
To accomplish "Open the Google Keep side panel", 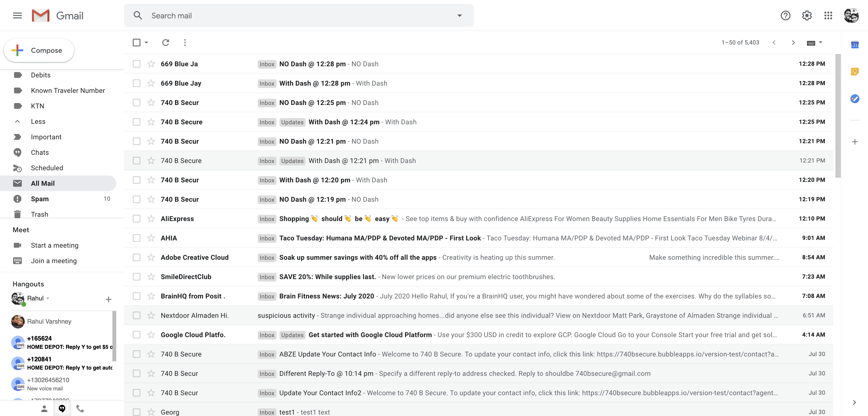I will click(x=854, y=71).
